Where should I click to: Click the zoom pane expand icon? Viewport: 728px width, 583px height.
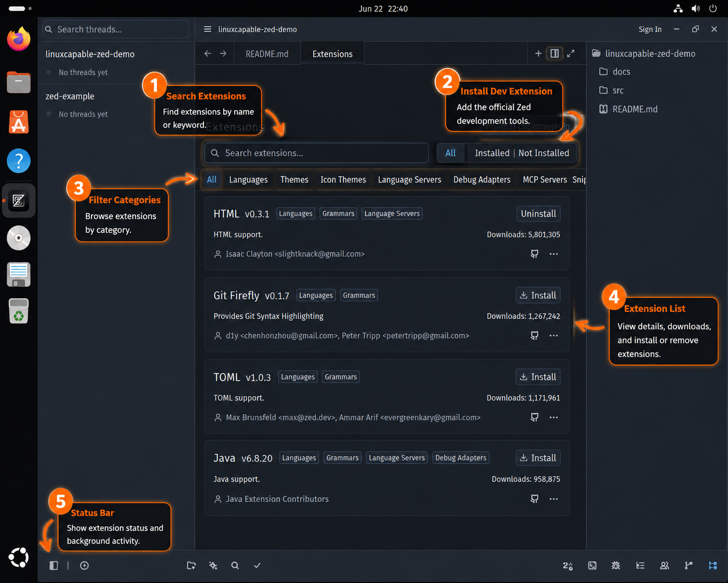click(571, 54)
